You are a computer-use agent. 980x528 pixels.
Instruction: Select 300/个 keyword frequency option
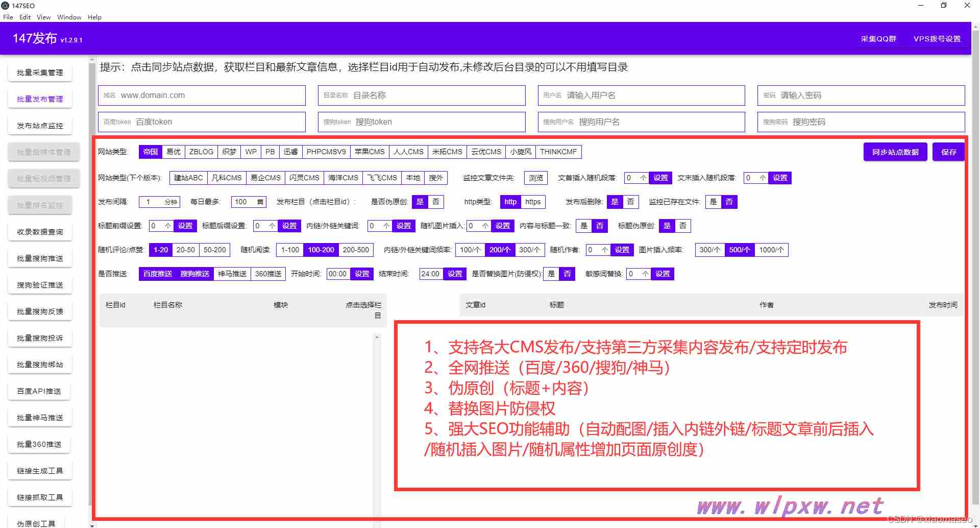click(x=529, y=250)
